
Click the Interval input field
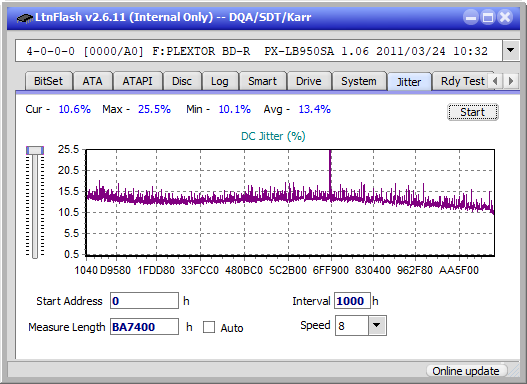352,301
